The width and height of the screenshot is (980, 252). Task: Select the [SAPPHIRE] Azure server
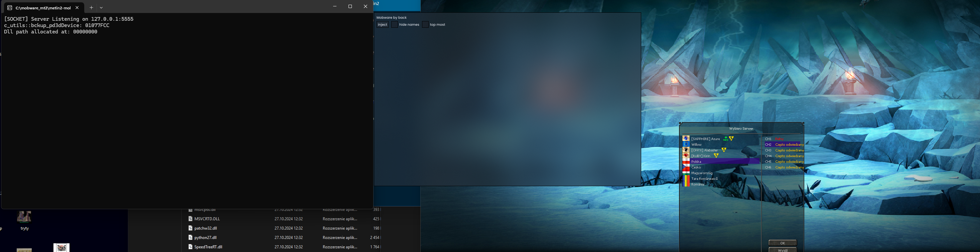[x=705, y=139]
